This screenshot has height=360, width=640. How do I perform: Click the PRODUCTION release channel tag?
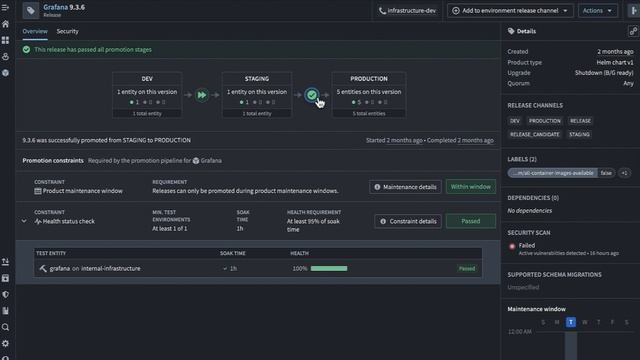click(x=544, y=121)
